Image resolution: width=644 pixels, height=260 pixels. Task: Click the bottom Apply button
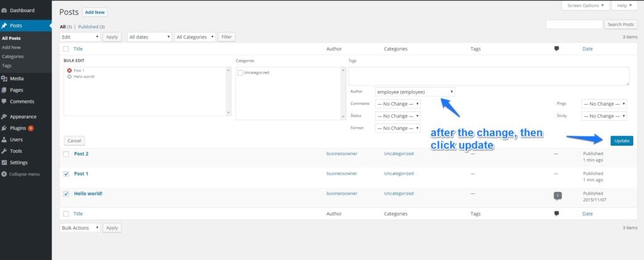click(x=112, y=228)
